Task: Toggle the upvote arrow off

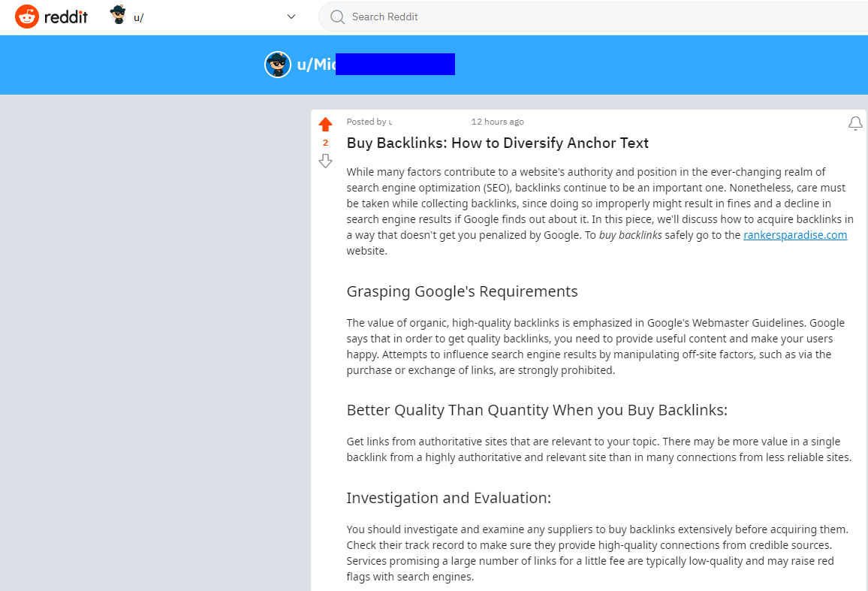Action: coord(325,124)
